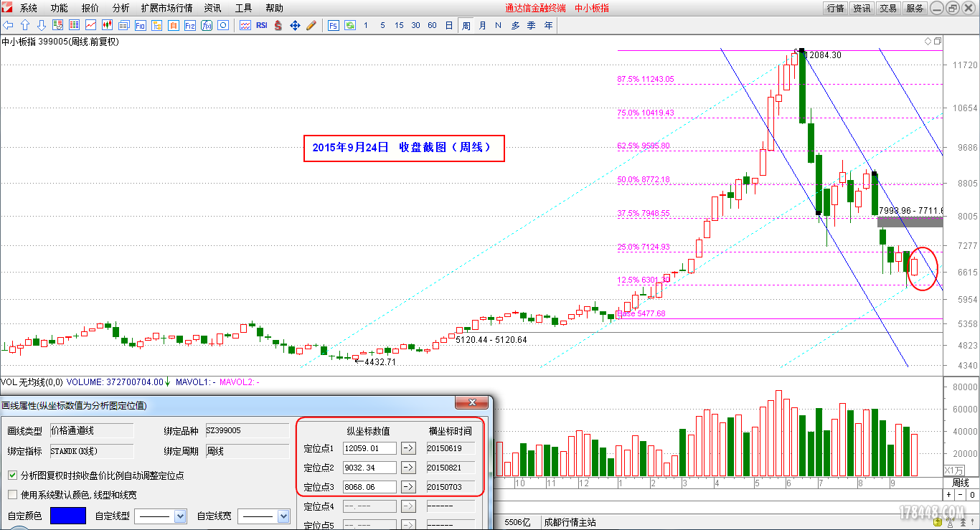This screenshot has height=530, width=980.
Task: Click arrow button next to 定位点3
Action: [408, 487]
